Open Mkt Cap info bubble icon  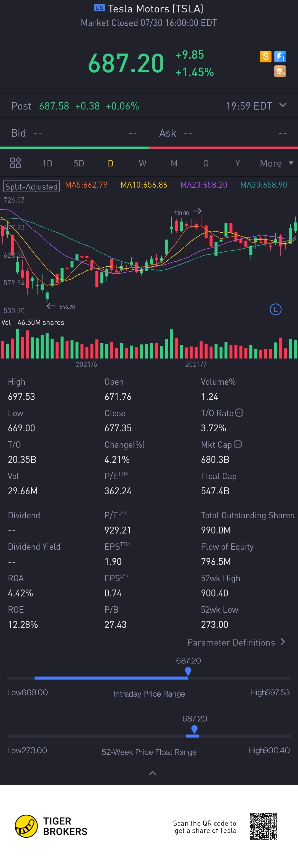pyautogui.click(x=238, y=444)
